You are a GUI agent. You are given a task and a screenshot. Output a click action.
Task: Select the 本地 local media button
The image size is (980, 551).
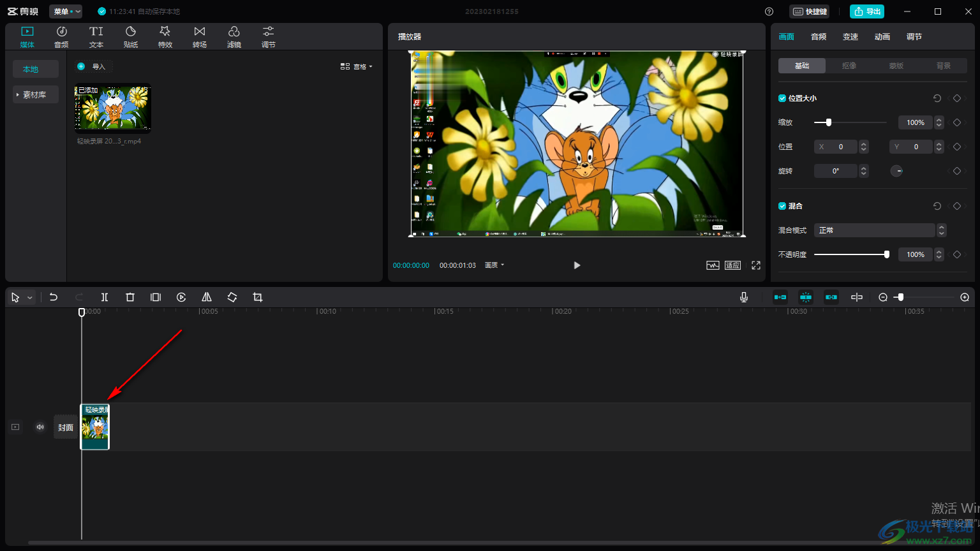(36, 69)
